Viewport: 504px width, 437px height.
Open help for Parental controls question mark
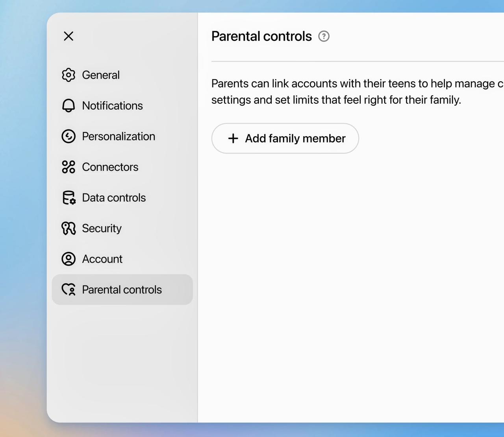point(324,36)
